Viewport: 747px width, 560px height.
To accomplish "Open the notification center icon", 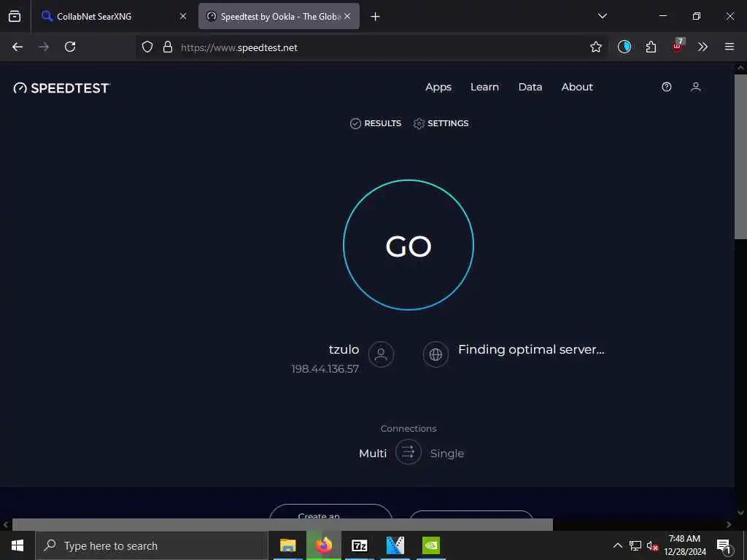I will click(x=724, y=546).
